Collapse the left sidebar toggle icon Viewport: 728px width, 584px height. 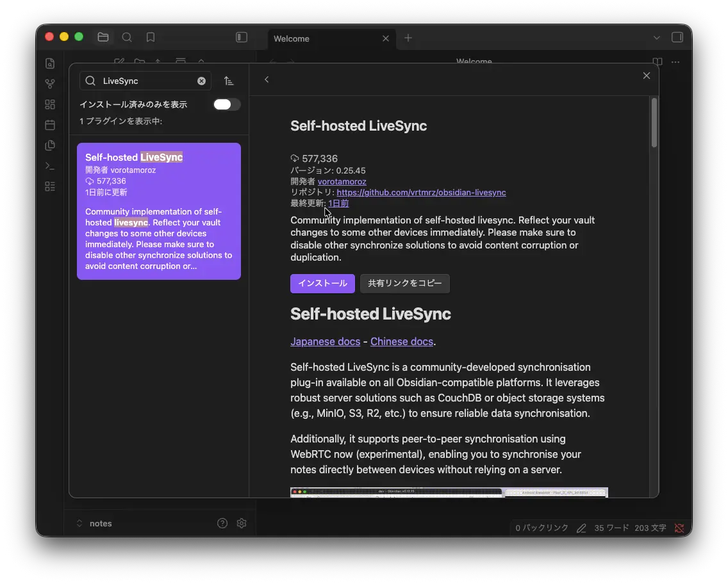click(242, 37)
